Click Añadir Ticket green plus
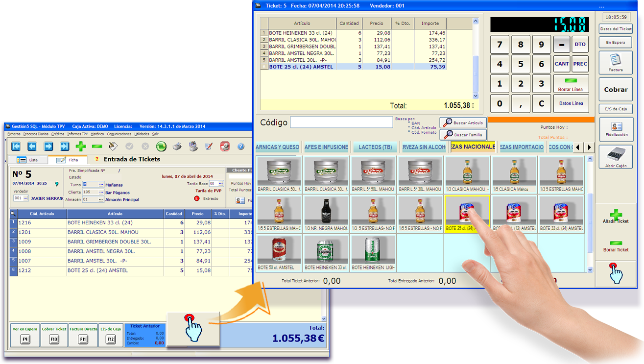The height and width of the screenshot is (364, 644). pyautogui.click(x=616, y=216)
